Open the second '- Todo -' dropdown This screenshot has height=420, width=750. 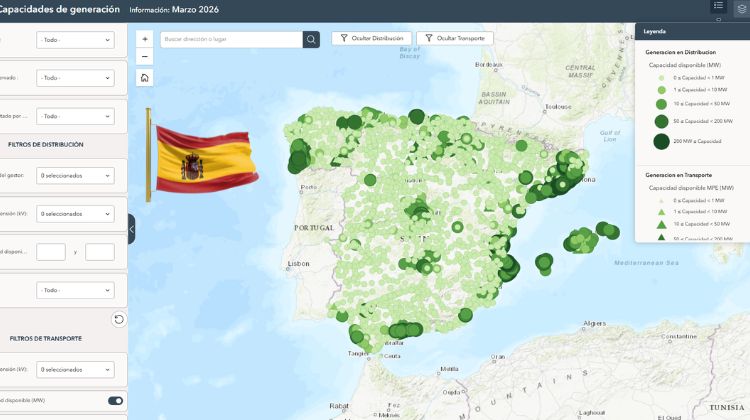pyautogui.click(x=75, y=77)
